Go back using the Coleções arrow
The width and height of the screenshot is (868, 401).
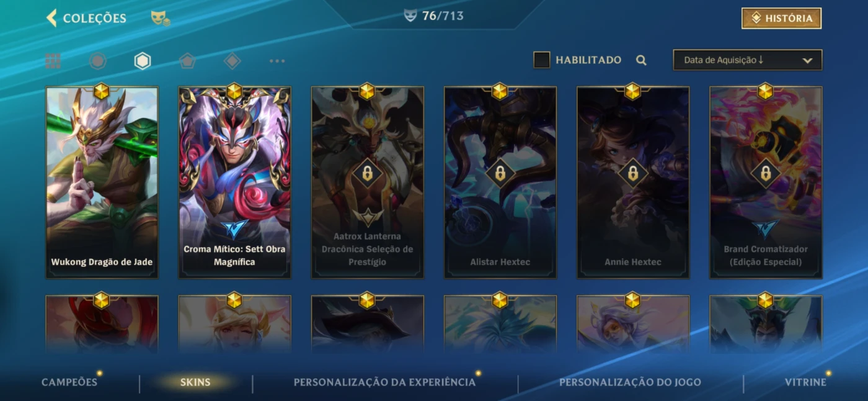51,17
